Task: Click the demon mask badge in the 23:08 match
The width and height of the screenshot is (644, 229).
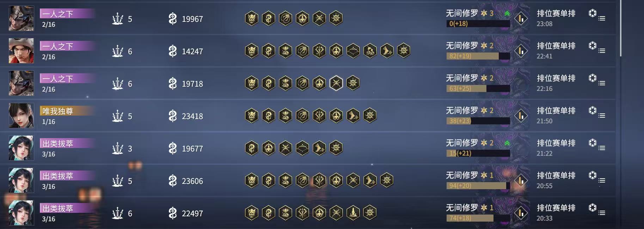Action: click(x=251, y=18)
